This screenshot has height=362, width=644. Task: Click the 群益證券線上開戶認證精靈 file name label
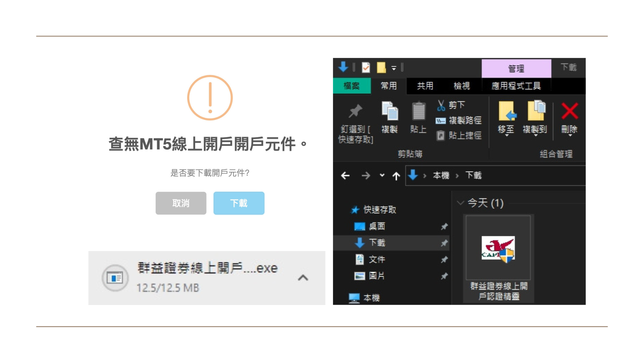(x=499, y=291)
